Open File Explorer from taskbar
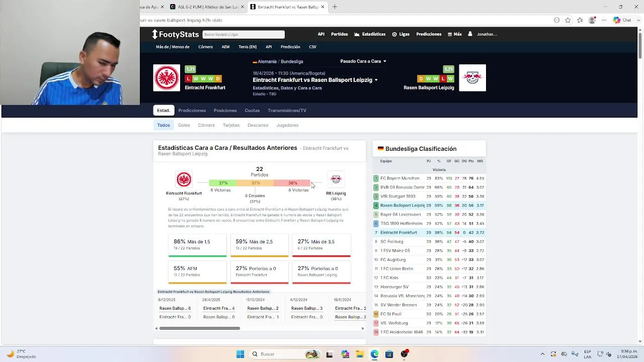The width and height of the screenshot is (644, 362). (x=359, y=354)
